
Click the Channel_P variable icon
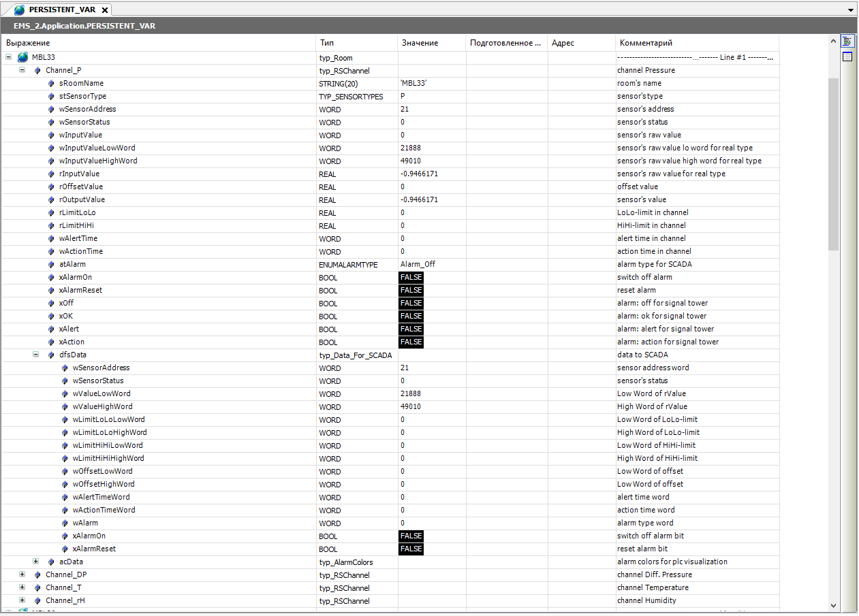[x=37, y=70]
